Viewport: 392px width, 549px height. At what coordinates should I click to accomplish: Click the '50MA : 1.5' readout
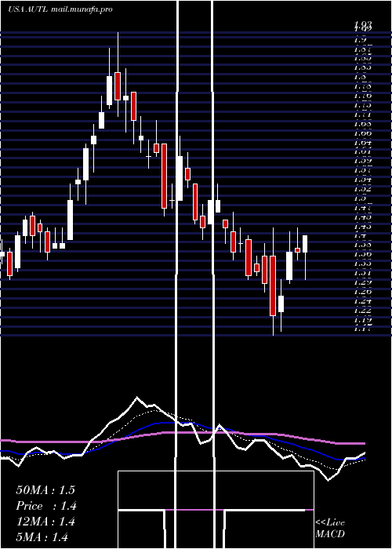click(x=45, y=490)
